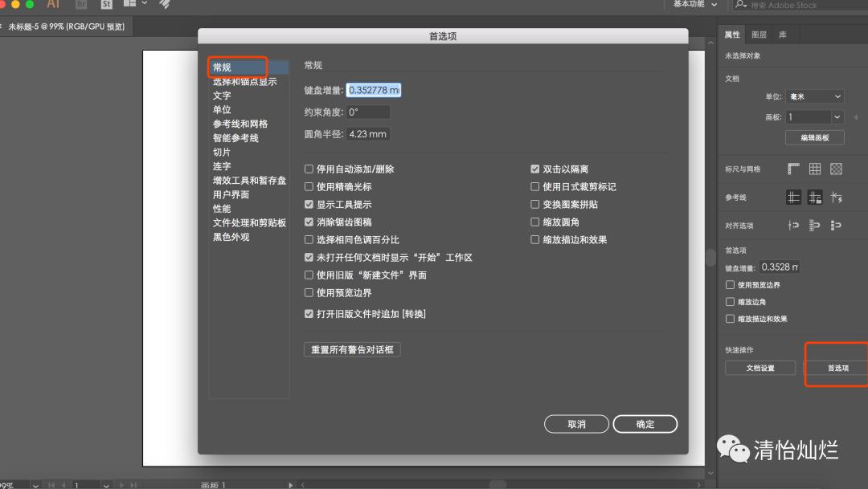Launch Adobe Bridge with the Br icon
868x489 pixels.
[x=80, y=5]
